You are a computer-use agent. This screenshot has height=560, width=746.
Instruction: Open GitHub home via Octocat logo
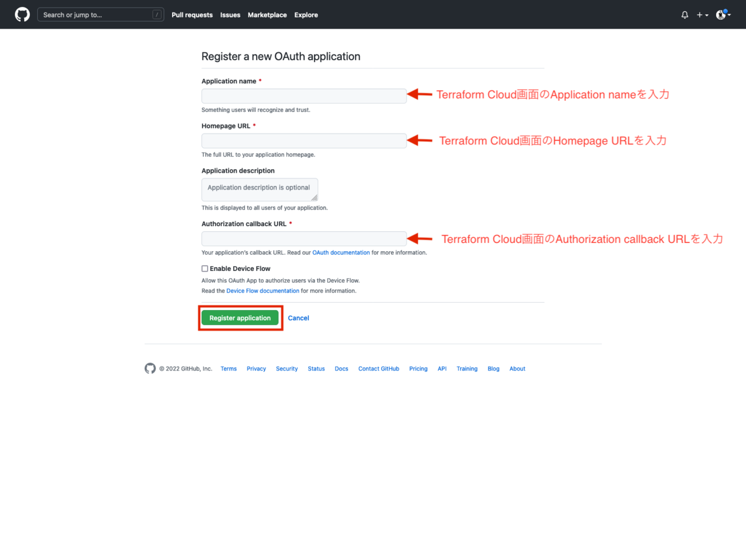click(x=22, y=14)
